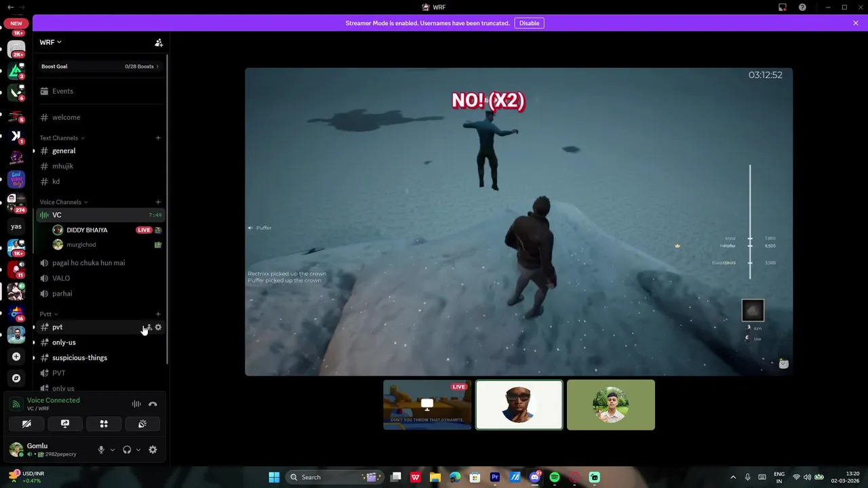868x488 pixels.
Task: Add a new text channel with plus icon
Action: tap(158, 138)
